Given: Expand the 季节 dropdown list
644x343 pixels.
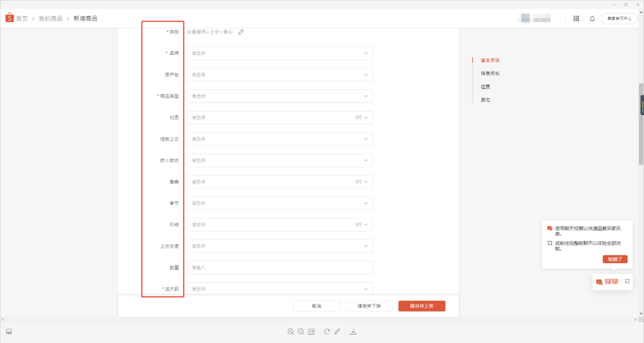Looking at the screenshot, I should point(280,203).
